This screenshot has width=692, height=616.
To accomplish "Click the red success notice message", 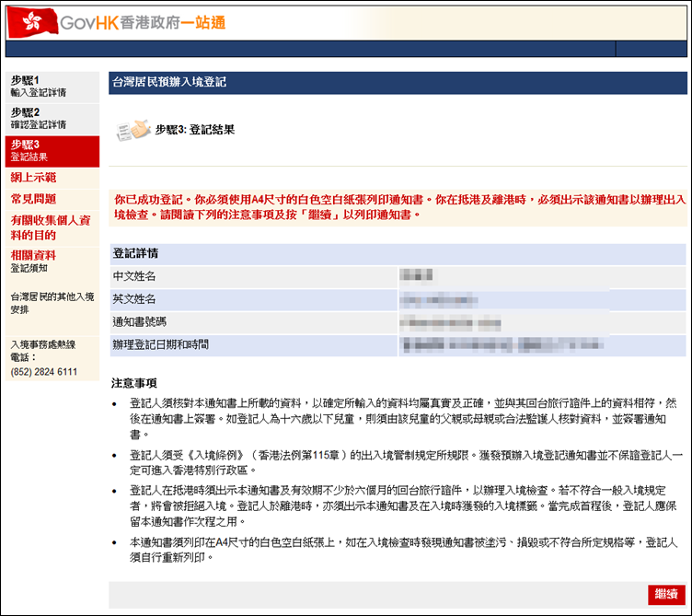I will [x=399, y=207].
